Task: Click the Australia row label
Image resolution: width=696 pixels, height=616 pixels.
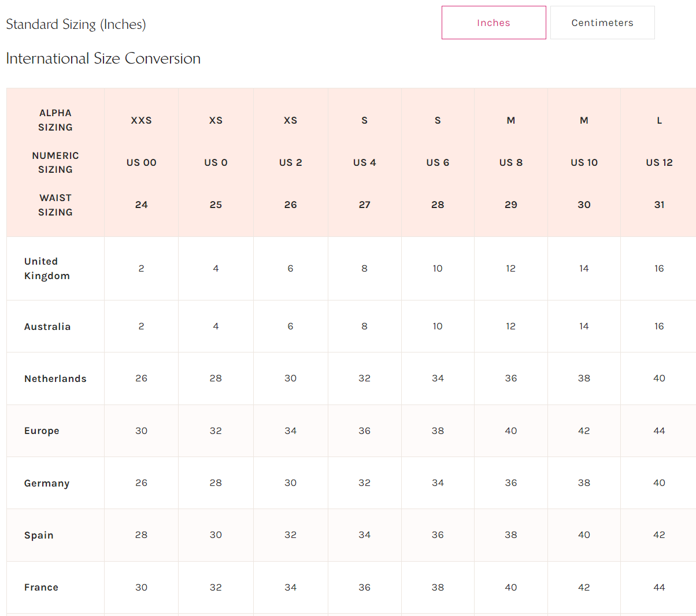Action: click(47, 326)
